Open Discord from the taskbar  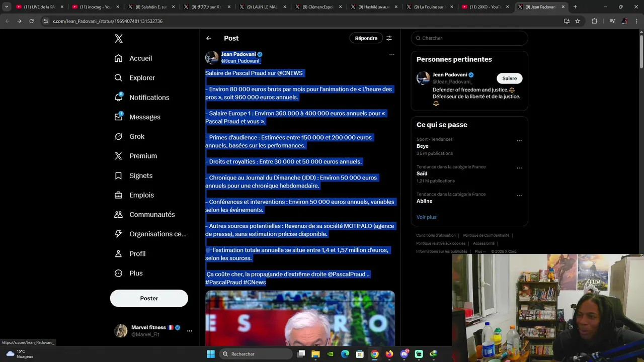[404, 354]
